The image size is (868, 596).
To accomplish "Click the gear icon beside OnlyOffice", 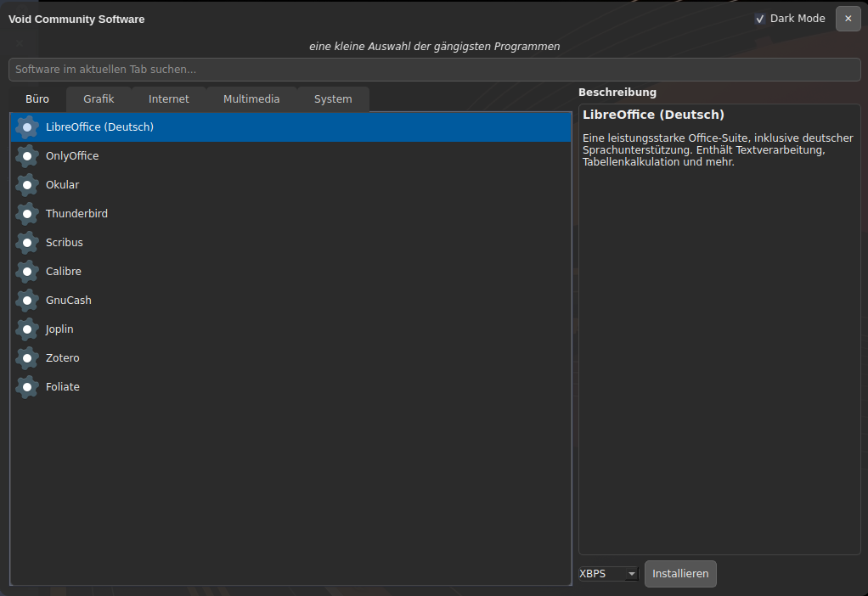I will (27, 156).
